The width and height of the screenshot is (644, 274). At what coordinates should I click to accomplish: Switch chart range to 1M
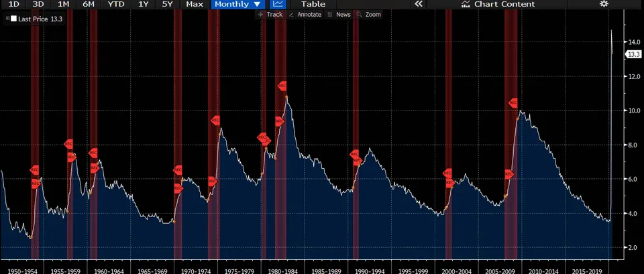click(63, 4)
